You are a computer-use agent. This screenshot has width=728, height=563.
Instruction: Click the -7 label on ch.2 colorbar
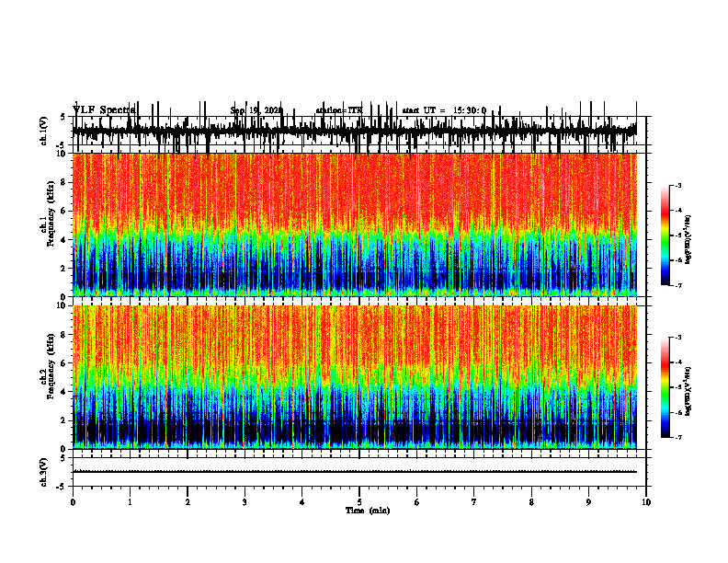[678, 437]
